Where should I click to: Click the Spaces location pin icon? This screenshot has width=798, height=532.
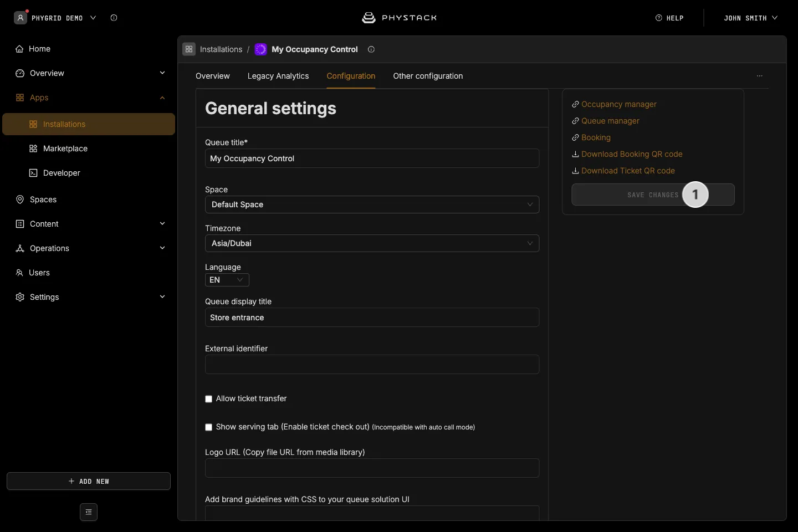click(x=20, y=199)
